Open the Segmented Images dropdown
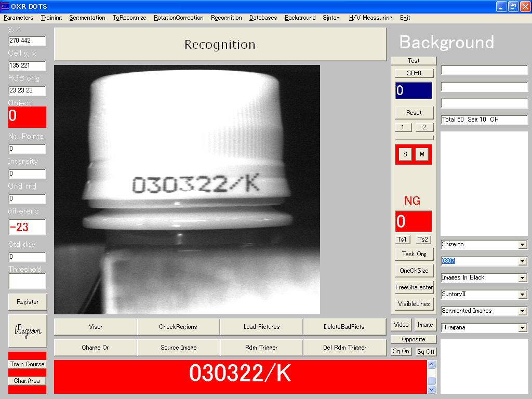Screen dimensions: 532x399 coord(523,311)
